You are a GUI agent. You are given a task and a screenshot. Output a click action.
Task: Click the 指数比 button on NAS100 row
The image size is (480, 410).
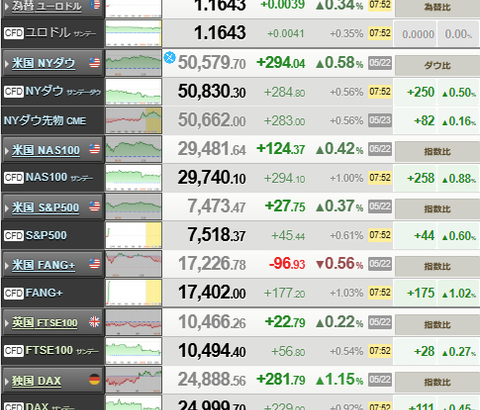(x=437, y=152)
